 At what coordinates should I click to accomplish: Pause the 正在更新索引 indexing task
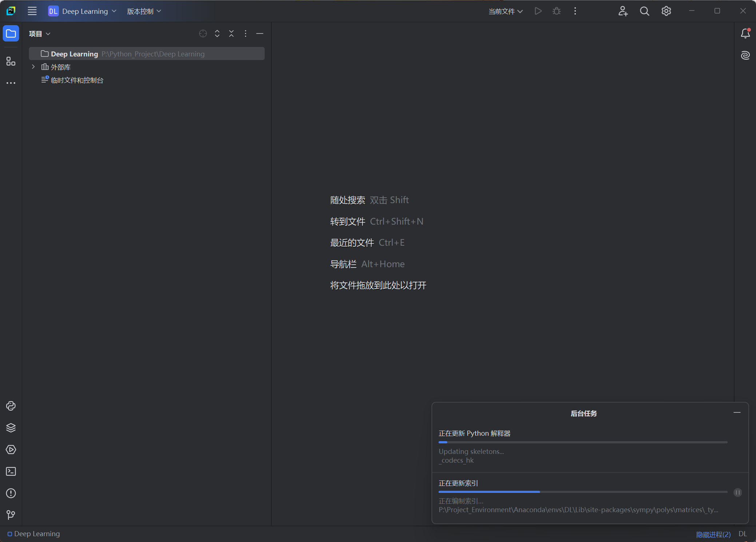737,492
